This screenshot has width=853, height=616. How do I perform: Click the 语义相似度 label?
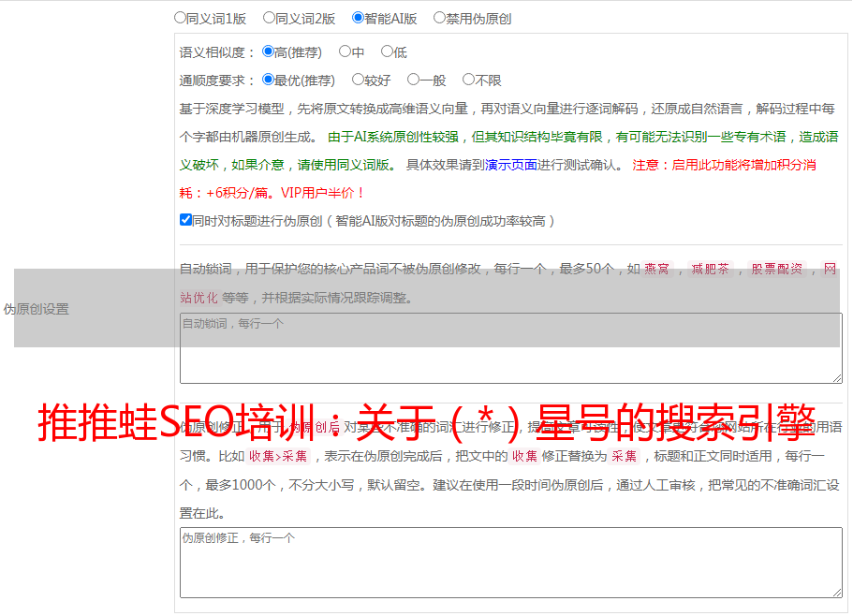(216, 52)
